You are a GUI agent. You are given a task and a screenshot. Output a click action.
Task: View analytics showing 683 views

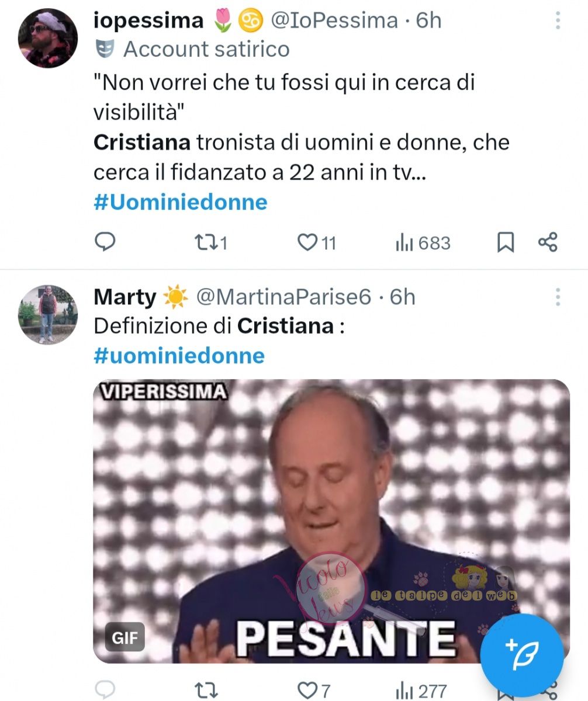pyautogui.click(x=423, y=242)
